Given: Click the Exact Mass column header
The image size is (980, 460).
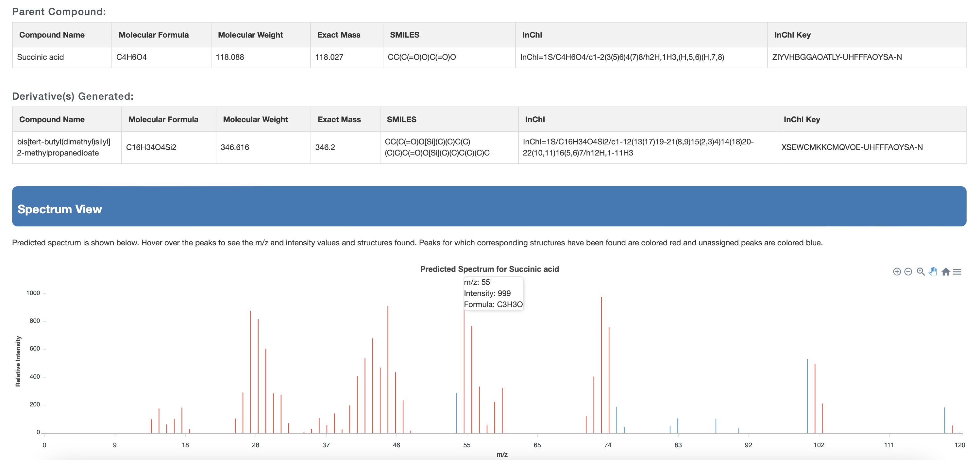Looking at the screenshot, I should point(339,35).
